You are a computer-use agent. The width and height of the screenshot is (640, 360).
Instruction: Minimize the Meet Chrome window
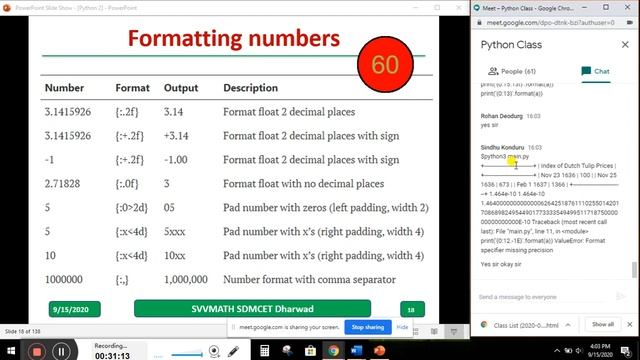(584, 7)
